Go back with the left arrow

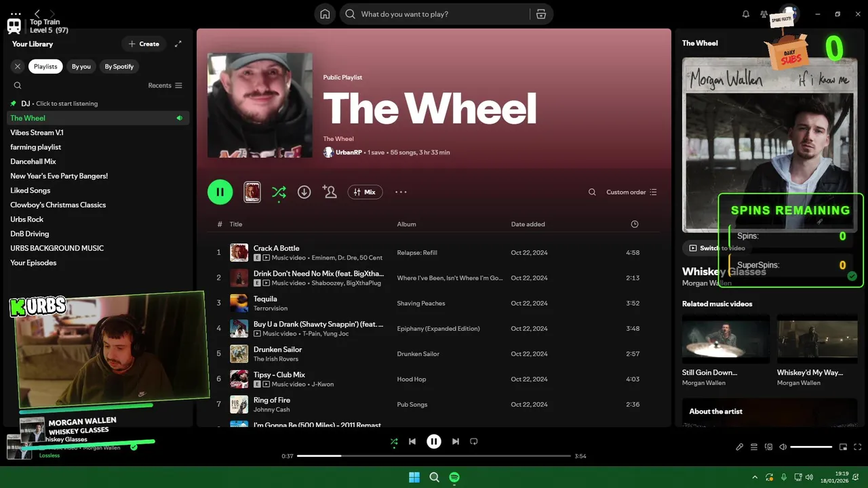pos(37,14)
